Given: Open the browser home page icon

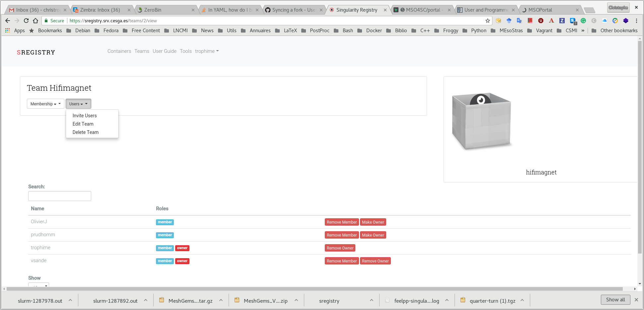Looking at the screenshot, I should point(36,21).
